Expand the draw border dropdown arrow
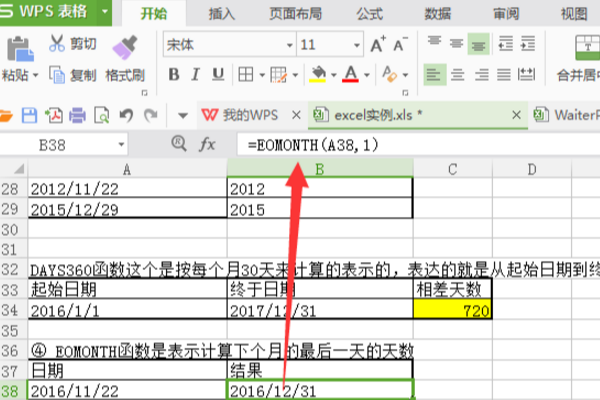This screenshot has height=400, width=600. 295,75
